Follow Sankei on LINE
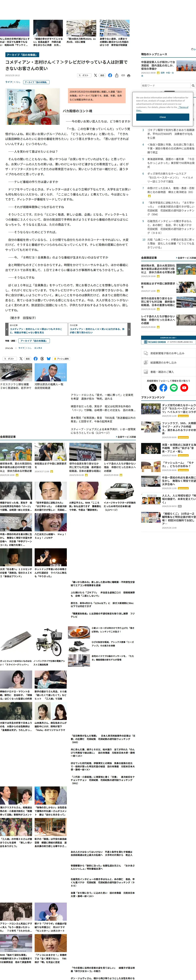196x980 pixels. (x=174, y=388)
